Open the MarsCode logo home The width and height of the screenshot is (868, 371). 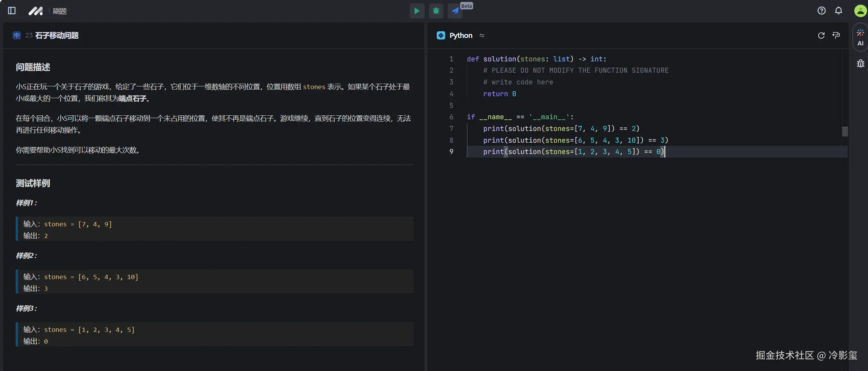click(x=36, y=11)
